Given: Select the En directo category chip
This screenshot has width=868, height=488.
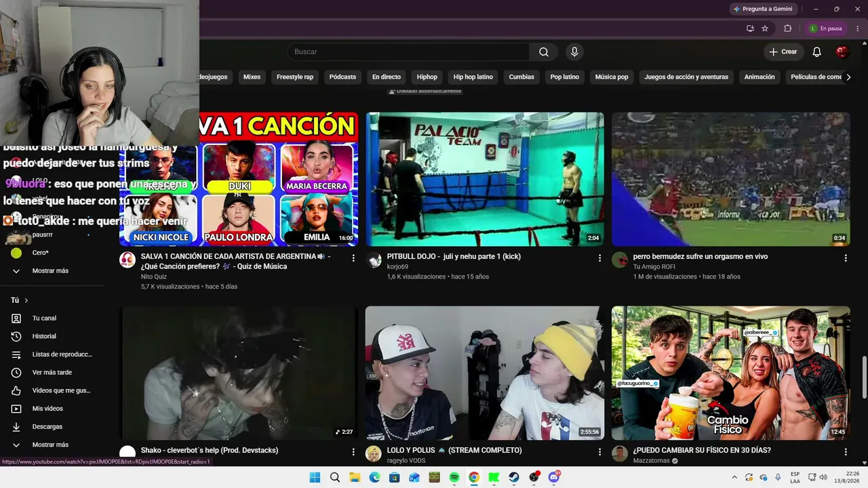Looking at the screenshot, I should pos(387,77).
